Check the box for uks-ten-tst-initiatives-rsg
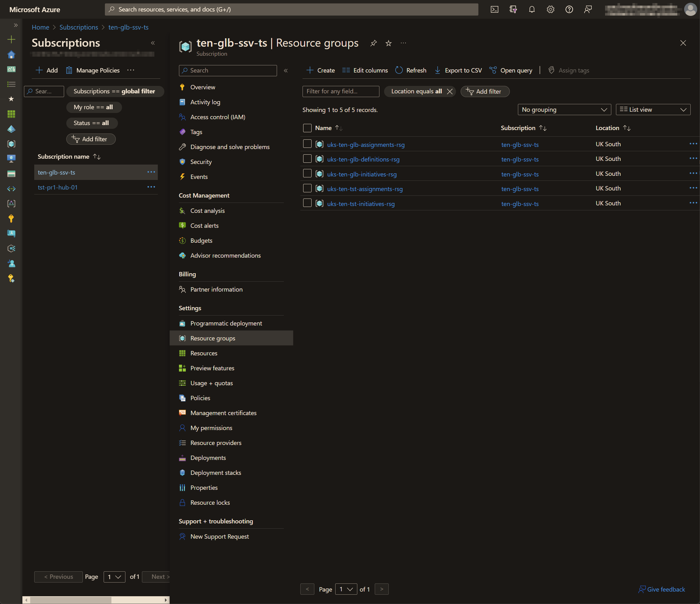Image resolution: width=700 pixels, height=604 pixels. coord(307,203)
